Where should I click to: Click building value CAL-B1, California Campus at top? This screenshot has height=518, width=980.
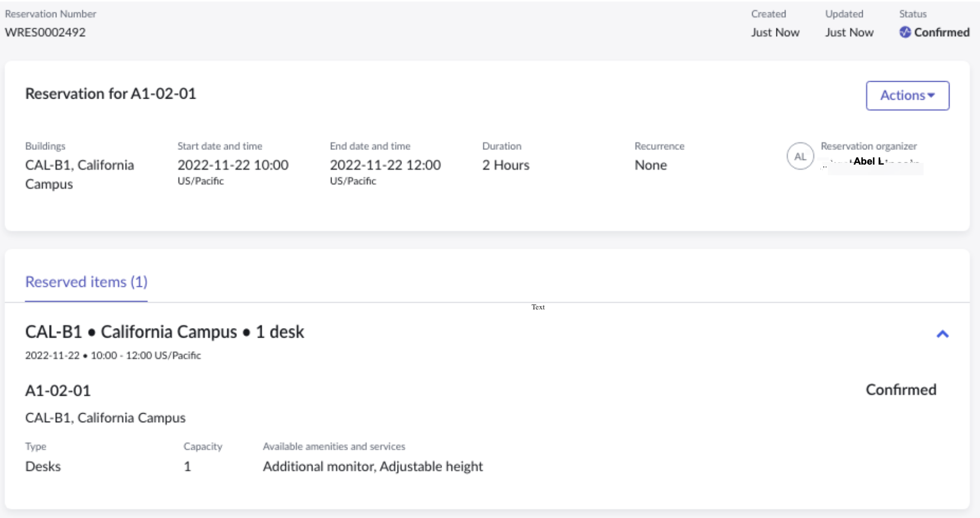click(80, 175)
